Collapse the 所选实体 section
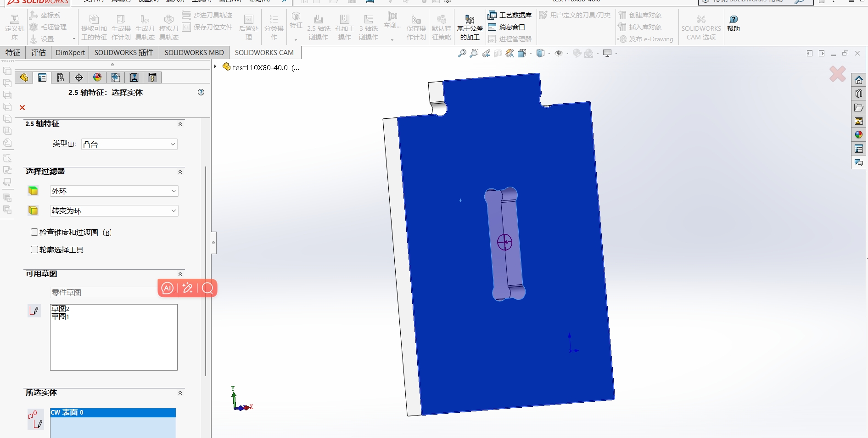Image resolution: width=868 pixels, height=438 pixels. [x=180, y=393]
